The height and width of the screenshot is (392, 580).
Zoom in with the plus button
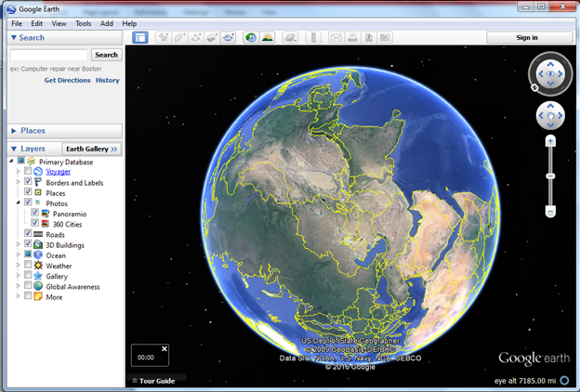(x=551, y=141)
